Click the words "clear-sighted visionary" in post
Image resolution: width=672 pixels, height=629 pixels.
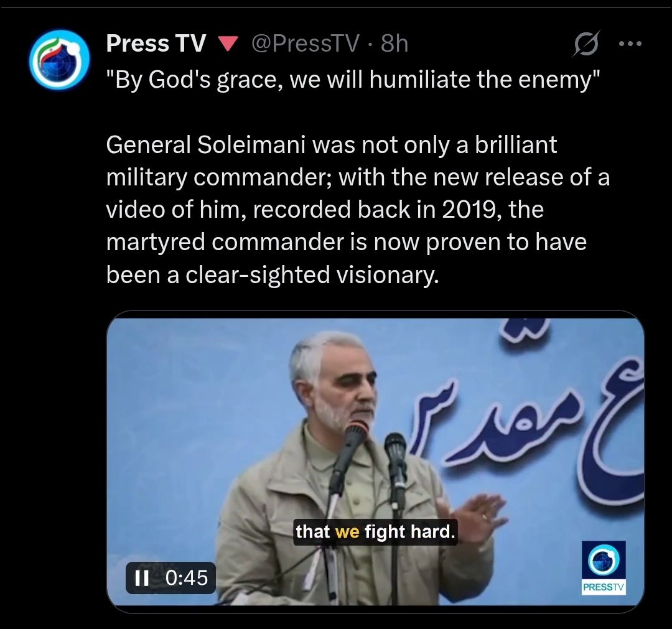(312, 274)
